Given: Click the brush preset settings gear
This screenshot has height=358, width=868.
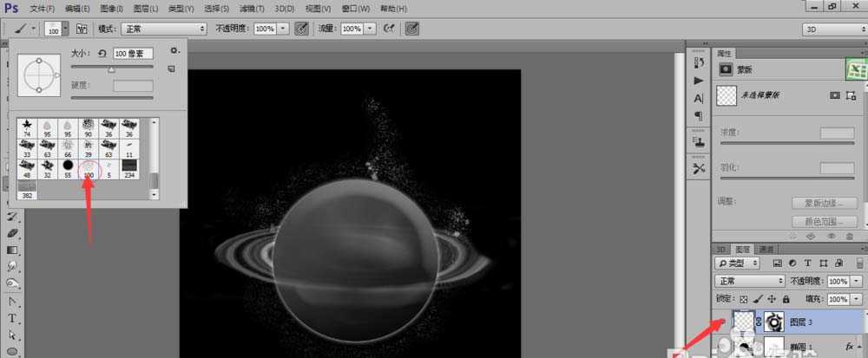Looking at the screenshot, I should coord(174,51).
